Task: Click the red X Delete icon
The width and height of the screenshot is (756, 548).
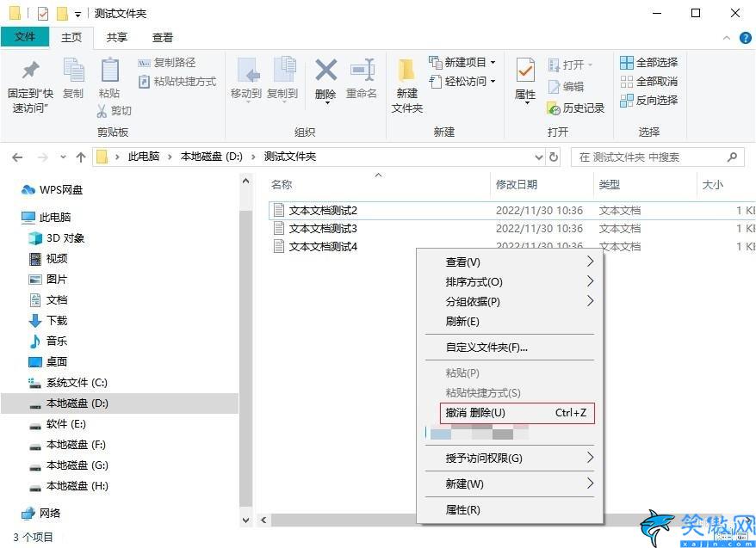Action: (x=326, y=71)
